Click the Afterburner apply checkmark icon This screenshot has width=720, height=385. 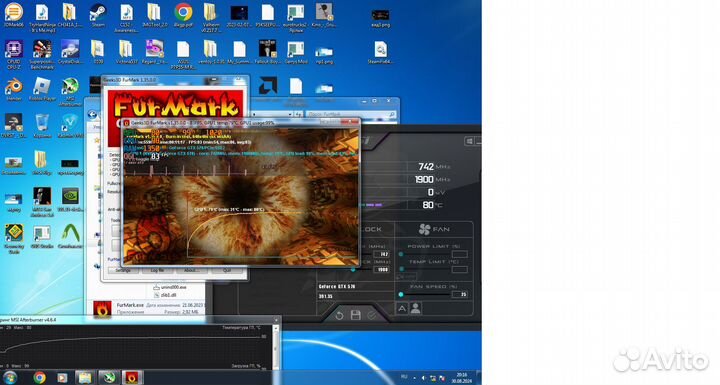click(x=371, y=315)
